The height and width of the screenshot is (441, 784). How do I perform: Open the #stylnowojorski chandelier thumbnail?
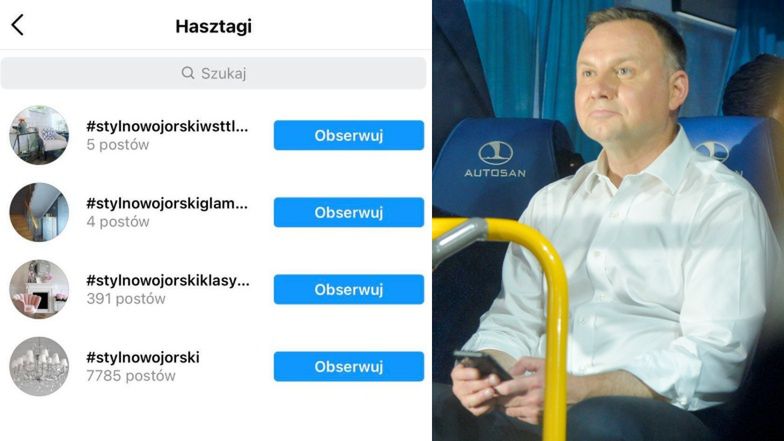(39, 366)
